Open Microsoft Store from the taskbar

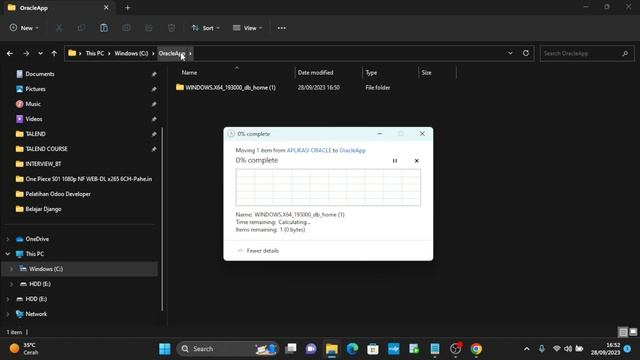pyautogui.click(x=373, y=349)
